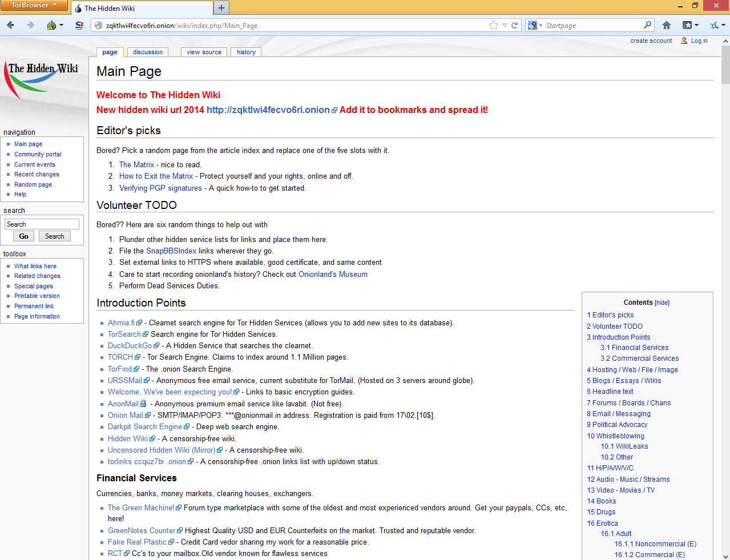Image resolution: width=730 pixels, height=560 pixels.
Task: Click the lock icon next to AnonMail
Action: click(143, 404)
